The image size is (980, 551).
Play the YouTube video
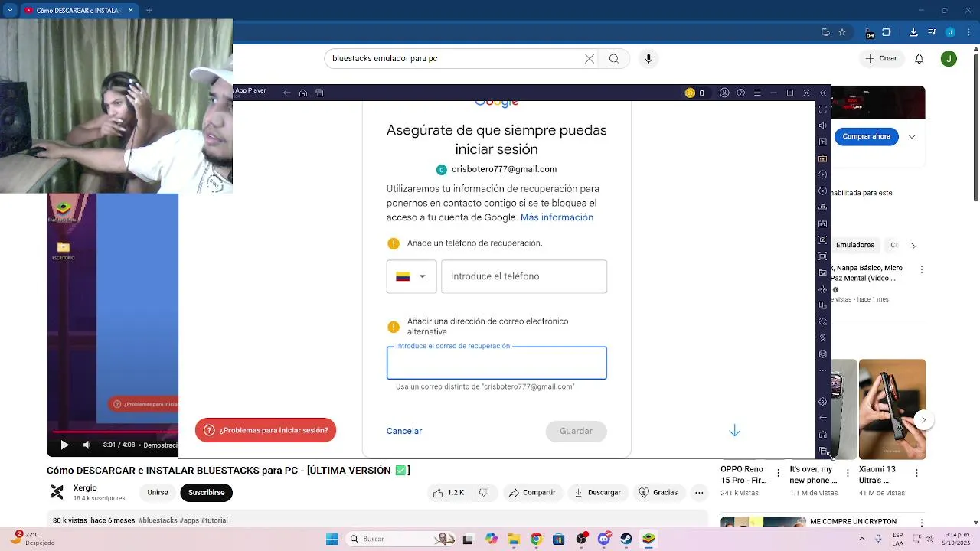click(x=64, y=445)
